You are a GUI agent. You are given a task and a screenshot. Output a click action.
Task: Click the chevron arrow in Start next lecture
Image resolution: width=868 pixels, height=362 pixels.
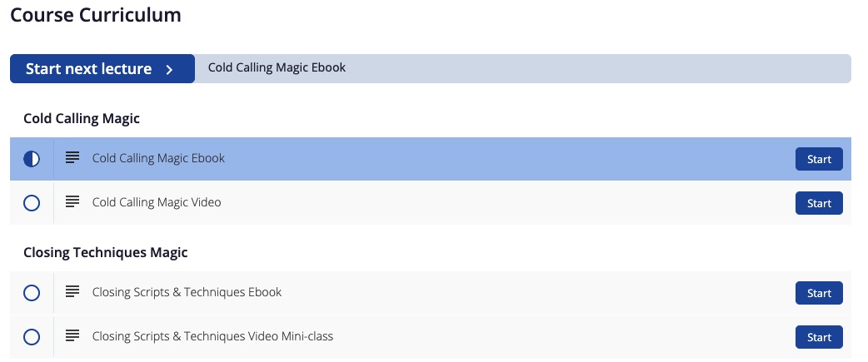coord(170,70)
